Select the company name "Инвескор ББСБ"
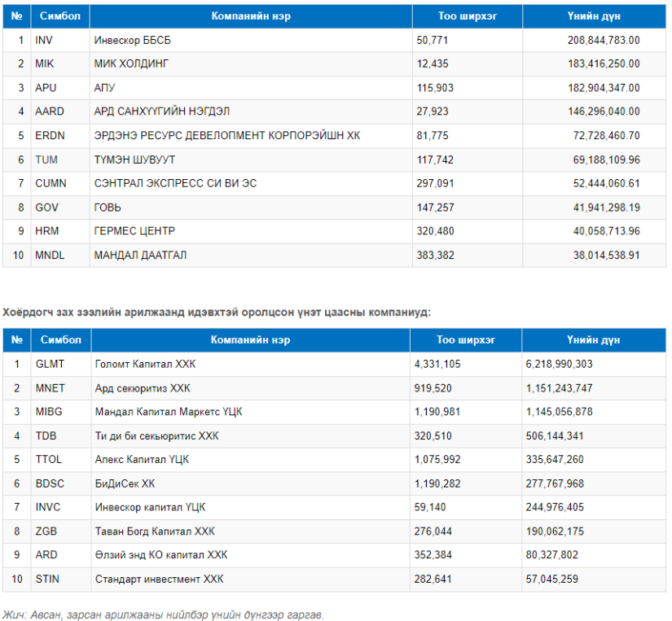Screen dimensions: 672x621 (x=133, y=40)
